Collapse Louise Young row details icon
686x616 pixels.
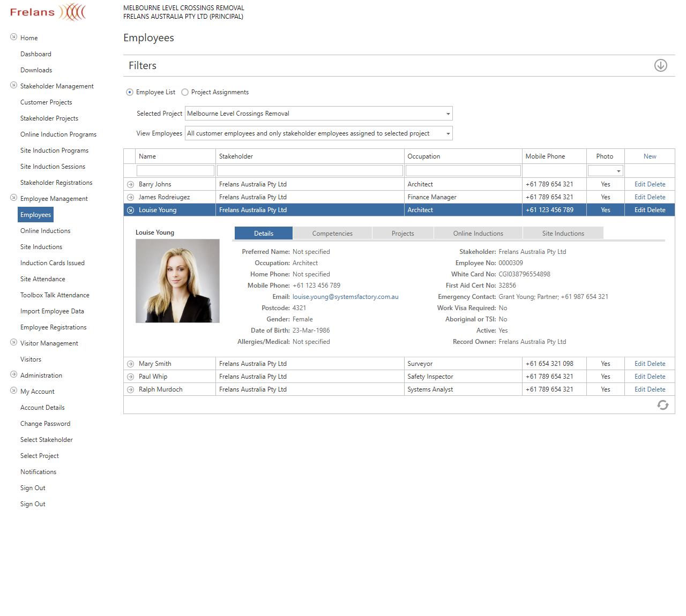click(130, 210)
